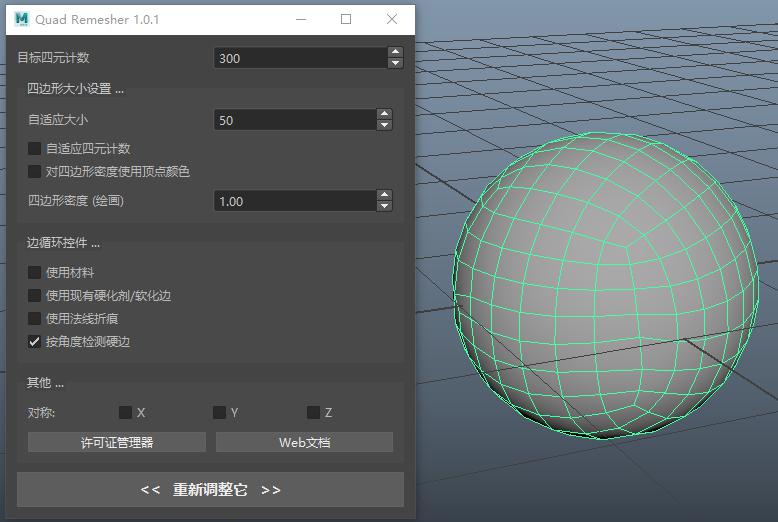
Task: Enable 对四边形密度使用顶点颜色 checkbox
Action: [35, 172]
